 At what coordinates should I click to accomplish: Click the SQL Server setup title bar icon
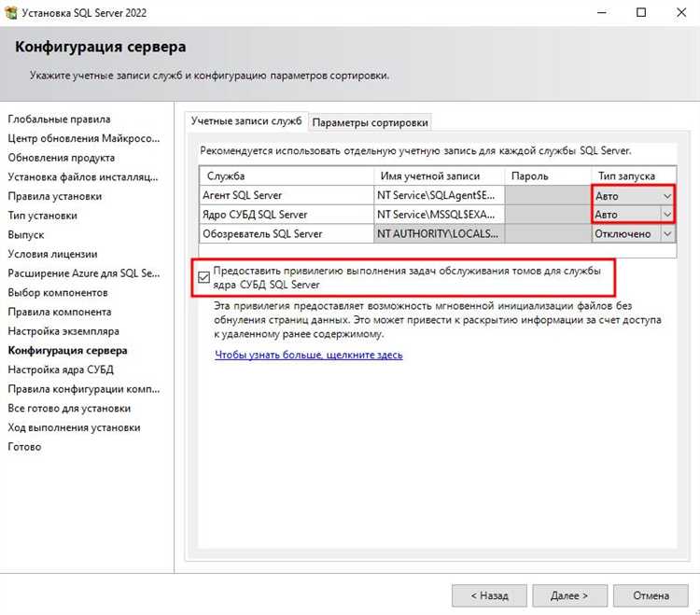pyautogui.click(x=10, y=12)
